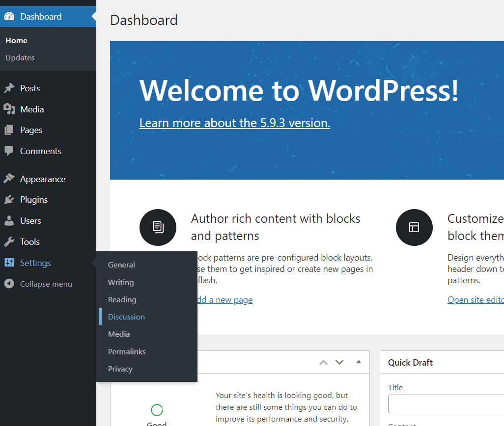This screenshot has height=426, width=504.
Task: Collapse the admin menu with arrow icon
Action: coord(9,284)
